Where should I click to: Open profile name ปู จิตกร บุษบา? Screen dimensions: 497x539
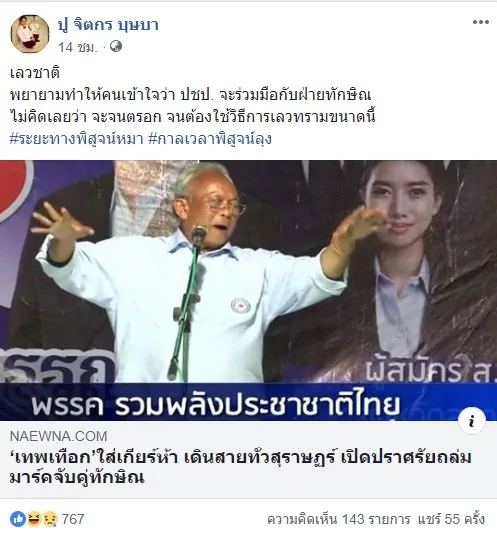[108, 25]
